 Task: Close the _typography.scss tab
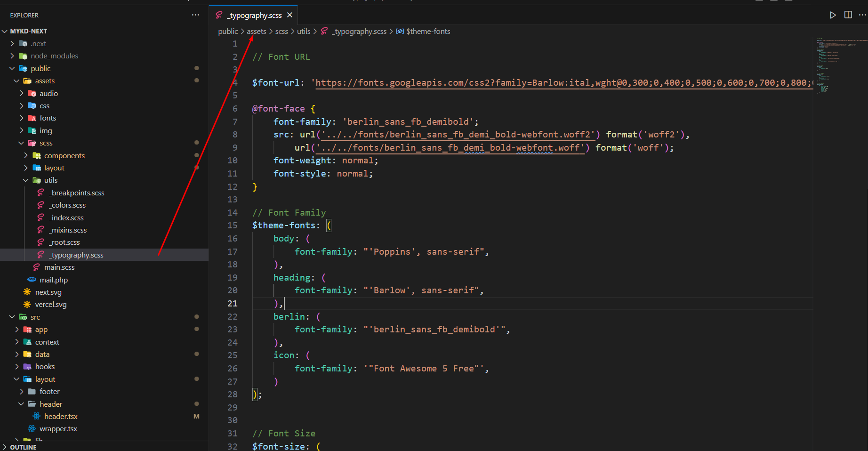(x=290, y=15)
